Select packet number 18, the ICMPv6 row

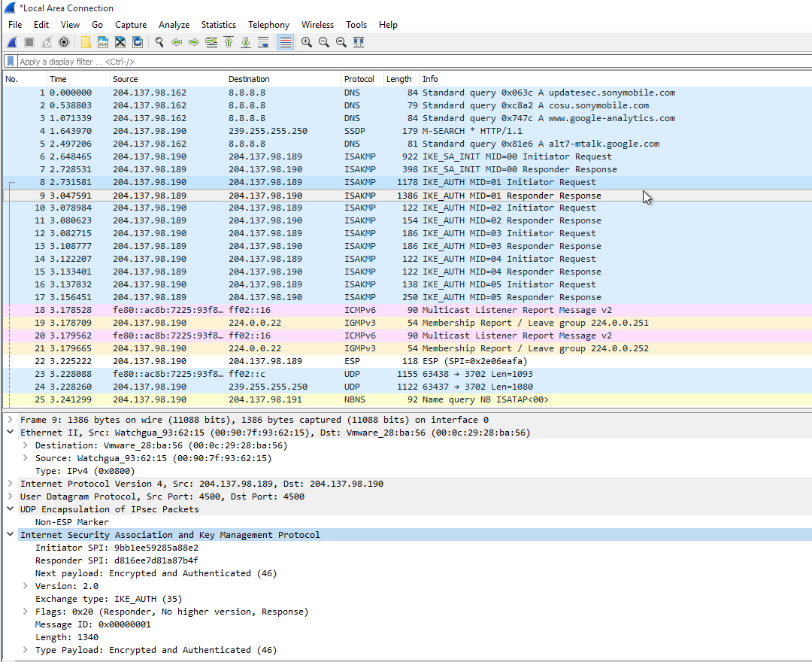[x=301, y=310]
